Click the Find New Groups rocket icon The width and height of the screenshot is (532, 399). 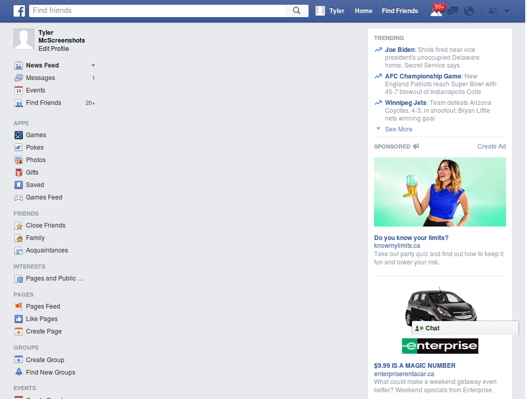tap(19, 372)
